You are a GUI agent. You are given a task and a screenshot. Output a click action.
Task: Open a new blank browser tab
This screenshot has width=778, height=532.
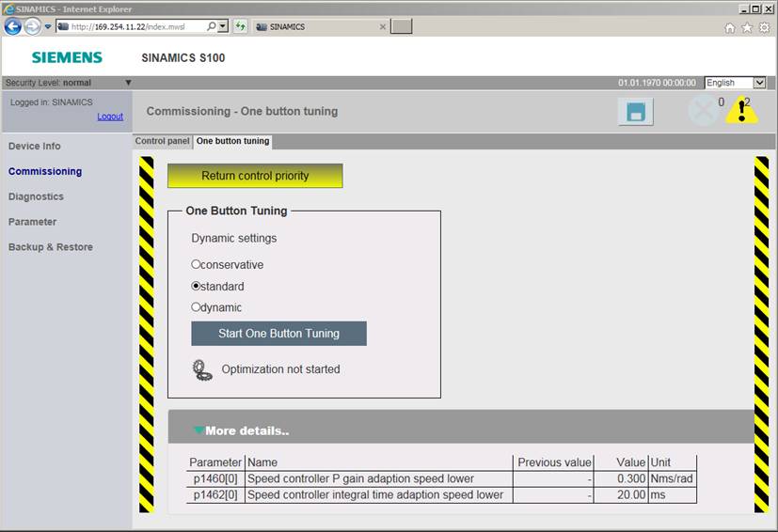click(x=401, y=26)
